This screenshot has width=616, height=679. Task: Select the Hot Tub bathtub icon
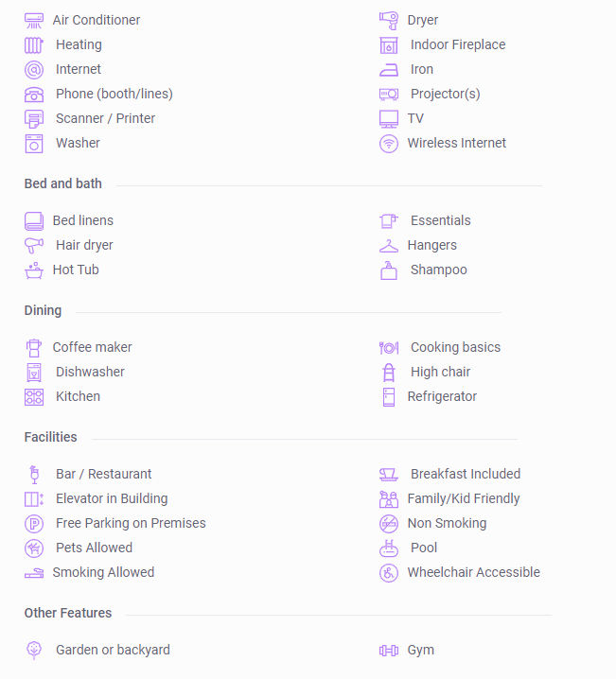pos(34,270)
